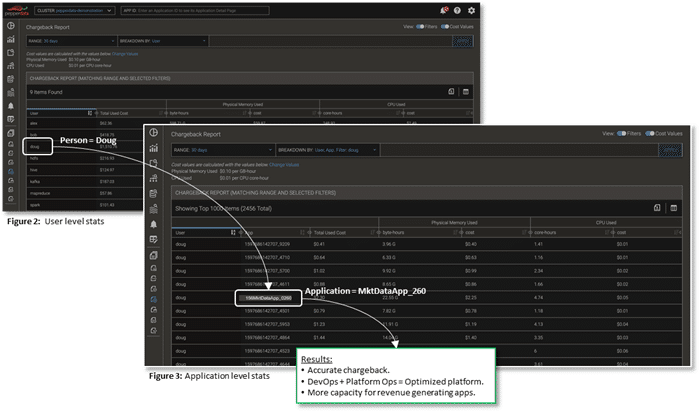The image size is (700, 412).
Task: Toggle Filters view switch in front window
Action: pos(621,133)
